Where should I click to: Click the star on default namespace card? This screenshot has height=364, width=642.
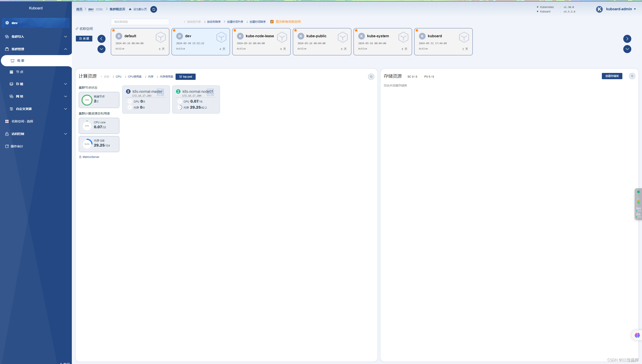(114, 31)
